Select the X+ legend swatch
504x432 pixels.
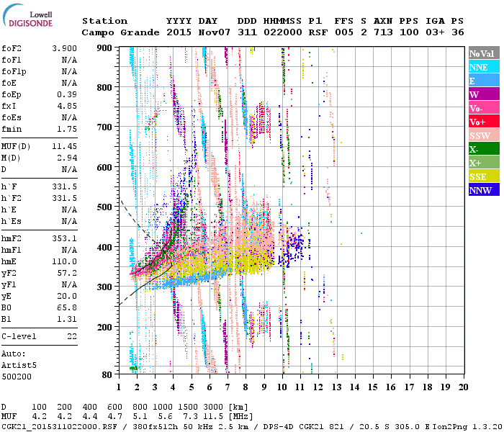(484, 163)
